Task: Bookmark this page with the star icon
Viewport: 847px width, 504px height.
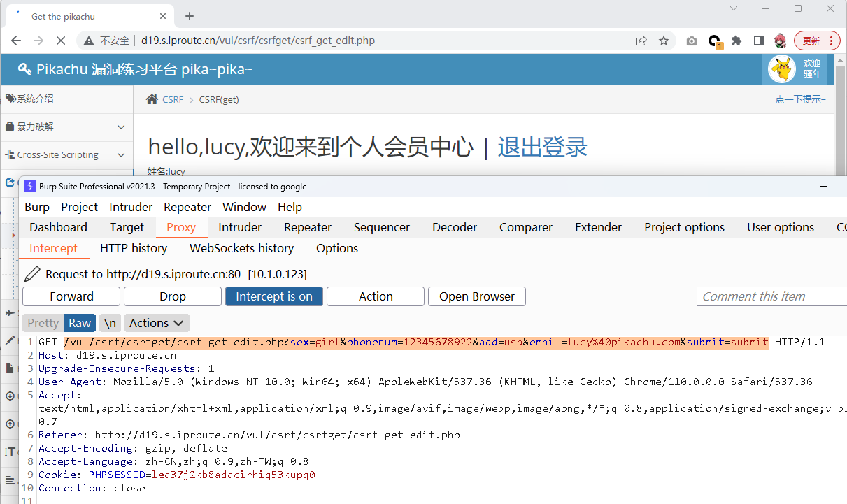Action: [664, 41]
